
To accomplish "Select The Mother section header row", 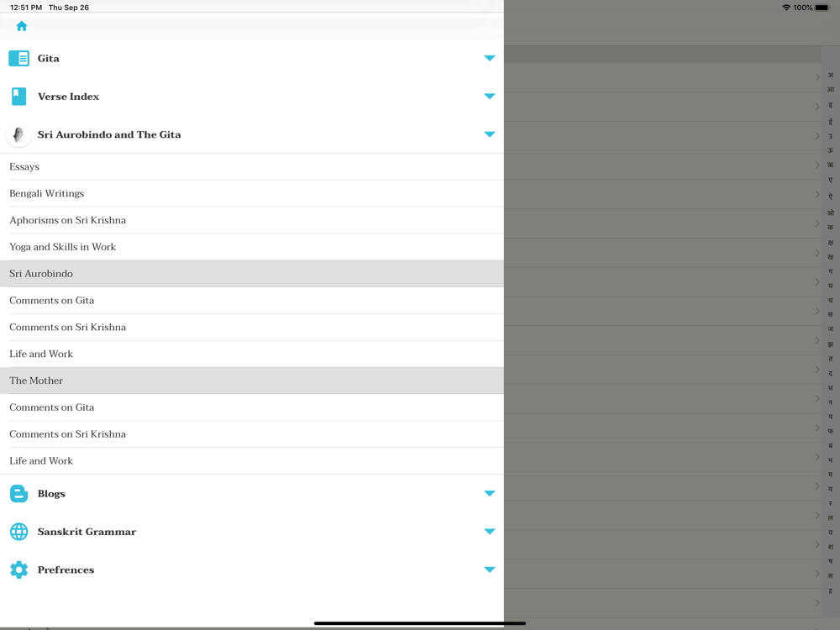I will point(252,381).
